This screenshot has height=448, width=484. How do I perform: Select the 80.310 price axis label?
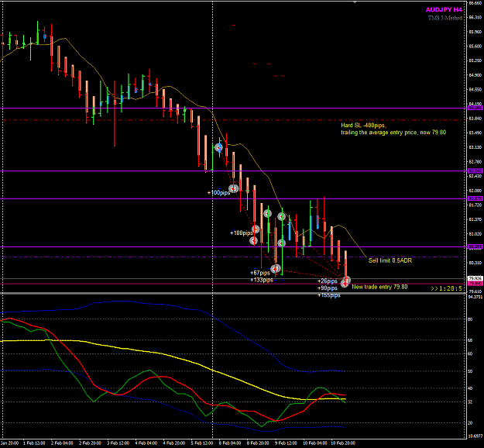475,263
